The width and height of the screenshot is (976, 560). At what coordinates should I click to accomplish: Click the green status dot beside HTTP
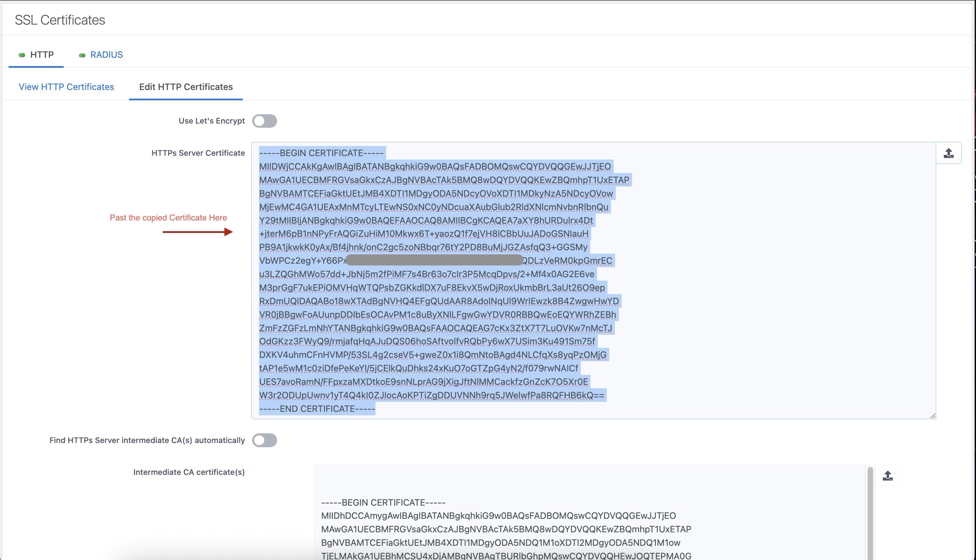pyautogui.click(x=22, y=55)
